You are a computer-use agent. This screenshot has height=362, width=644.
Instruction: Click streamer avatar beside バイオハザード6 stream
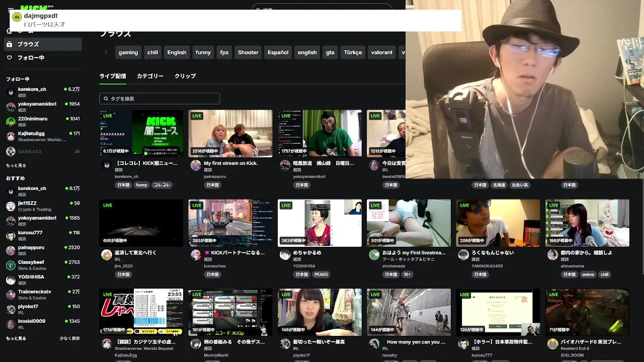552,344
